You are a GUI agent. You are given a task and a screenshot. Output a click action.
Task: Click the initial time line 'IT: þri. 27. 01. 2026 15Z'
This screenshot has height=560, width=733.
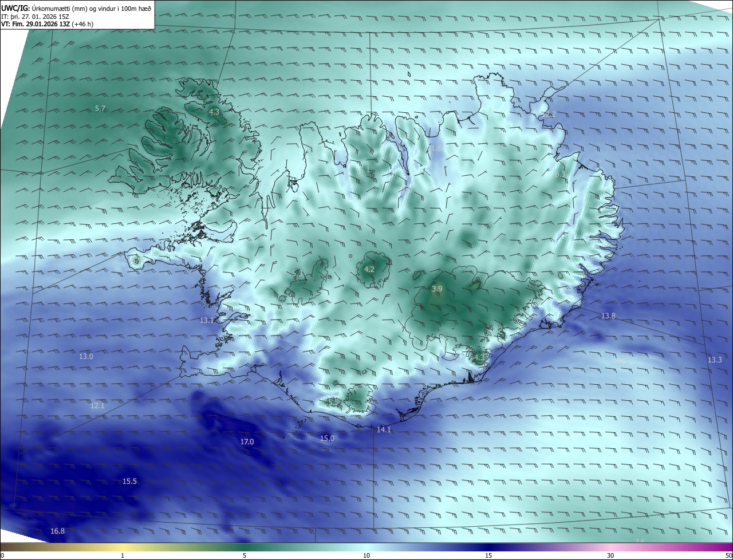(36, 17)
